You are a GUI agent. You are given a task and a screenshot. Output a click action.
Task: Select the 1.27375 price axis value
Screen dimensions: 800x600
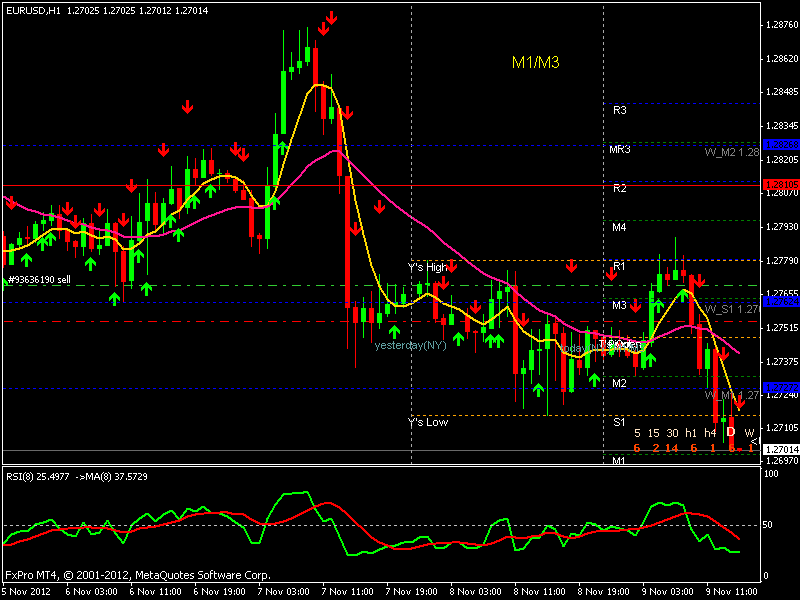click(x=782, y=361)
